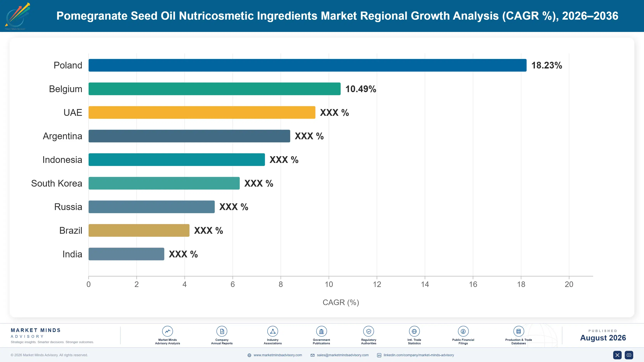This screenshot has width=644, height=362.
Task: Click the Argentina axis label
Action: point(63,136)
